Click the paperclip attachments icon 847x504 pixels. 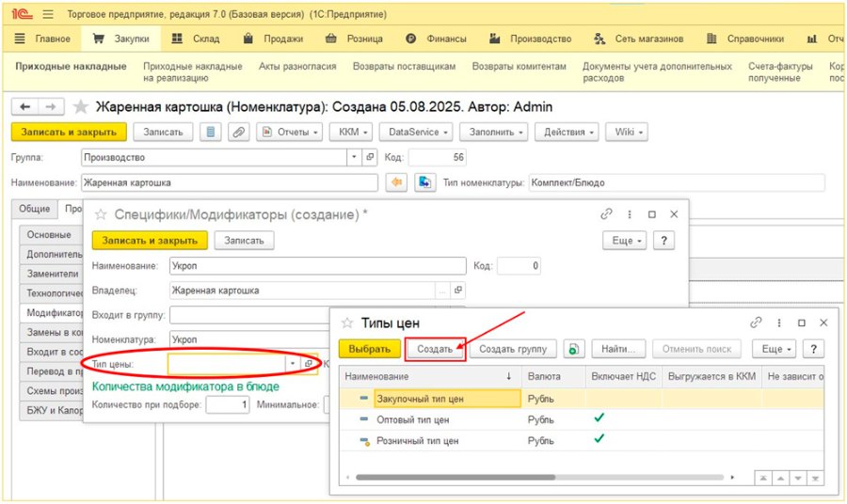point(239,133)
